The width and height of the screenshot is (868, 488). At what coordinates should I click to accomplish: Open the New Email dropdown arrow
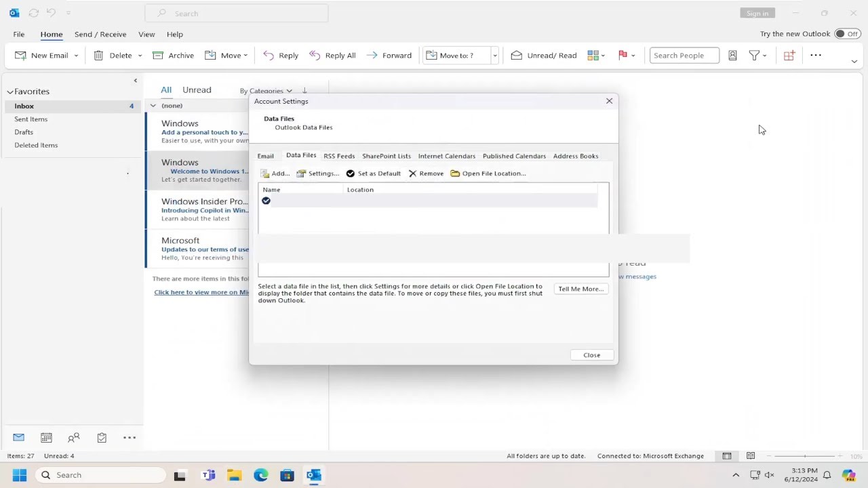(76, 56)
